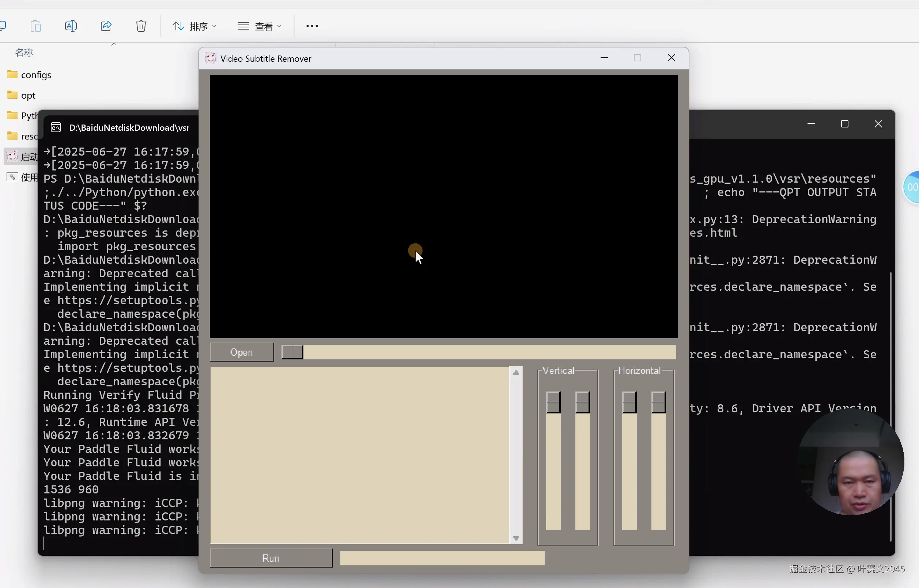Click the log panel scroll-up arrow
The height and width of the screenshot is (588, 919).
[x=516, y=373]
